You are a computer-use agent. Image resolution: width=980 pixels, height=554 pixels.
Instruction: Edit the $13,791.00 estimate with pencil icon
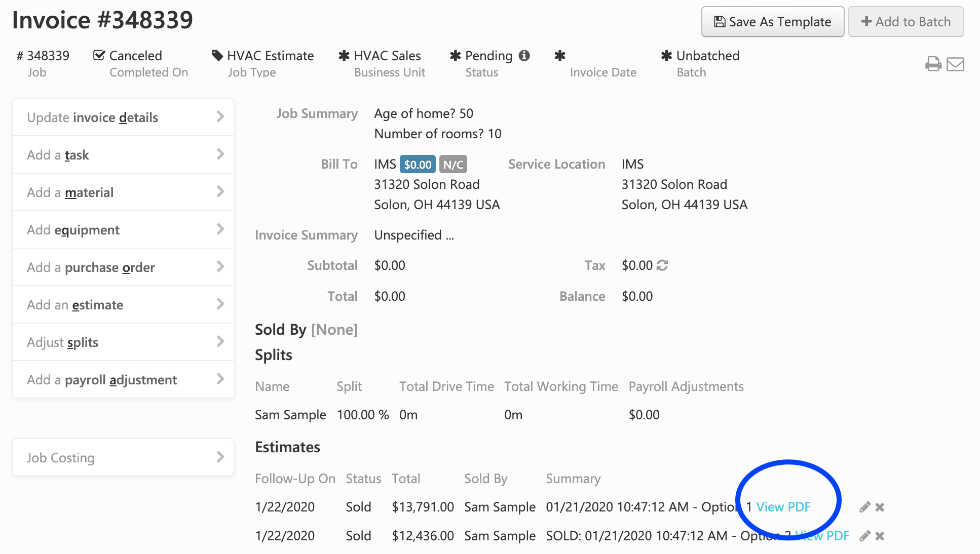864,507
